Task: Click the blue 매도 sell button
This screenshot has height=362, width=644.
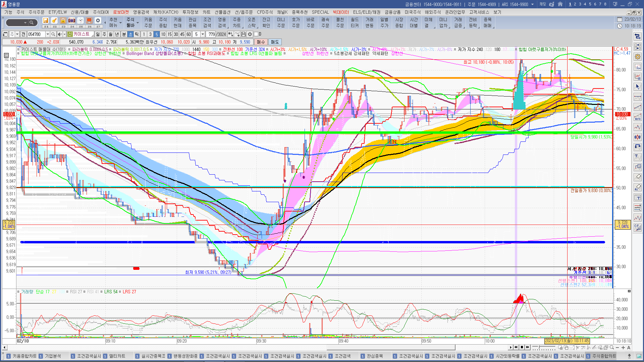Action: [x=275, y=42]
